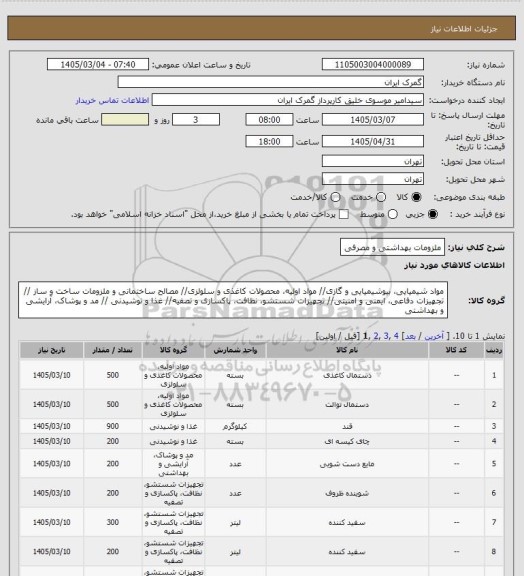Click the delivery city field تهران
Image resolution: width=524 pixels, height=576 pixels.
click(x=373, y=179)
